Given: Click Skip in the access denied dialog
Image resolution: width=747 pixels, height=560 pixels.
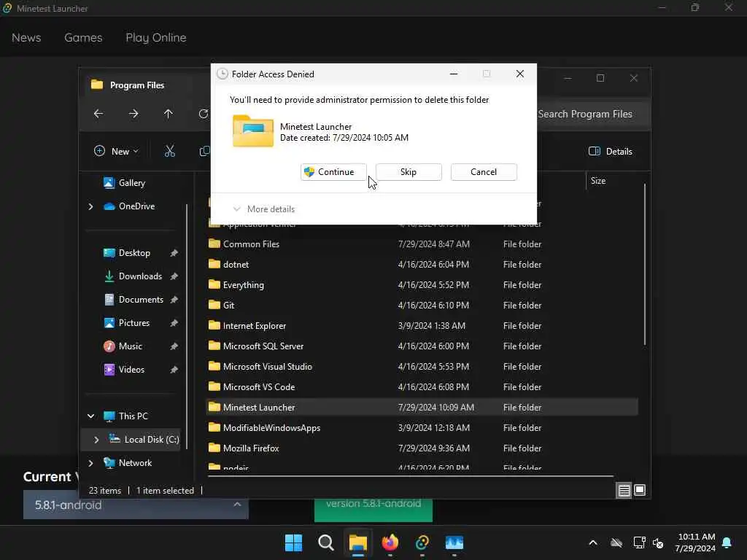Looking at the screenshot, I should click(409, 172).
